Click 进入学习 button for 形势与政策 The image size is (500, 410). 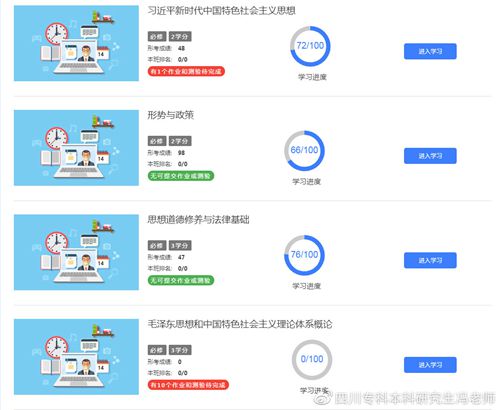click(430, 156)
